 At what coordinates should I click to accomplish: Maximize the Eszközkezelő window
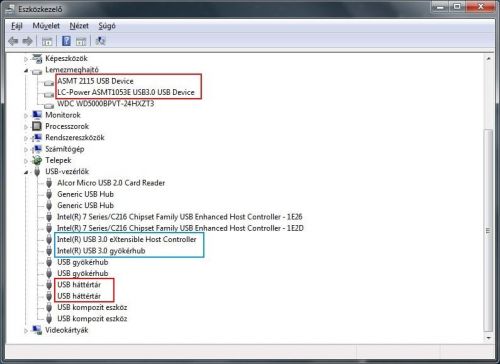pos(457,7)
